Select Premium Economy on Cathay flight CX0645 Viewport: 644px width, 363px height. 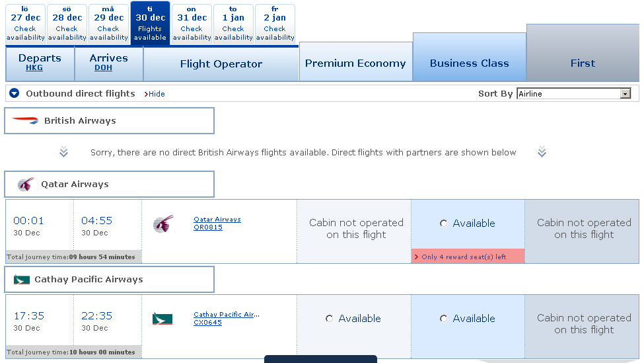click(330, 319)
